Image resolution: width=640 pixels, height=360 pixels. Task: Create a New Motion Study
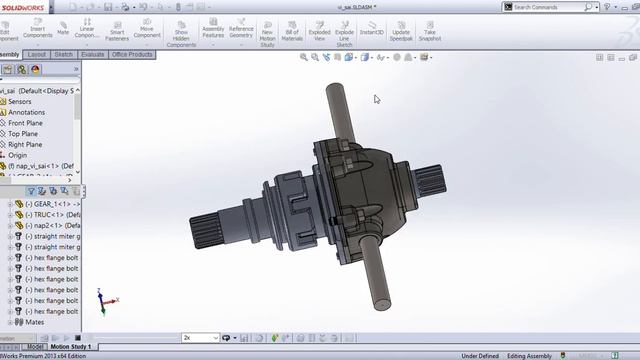267,34
